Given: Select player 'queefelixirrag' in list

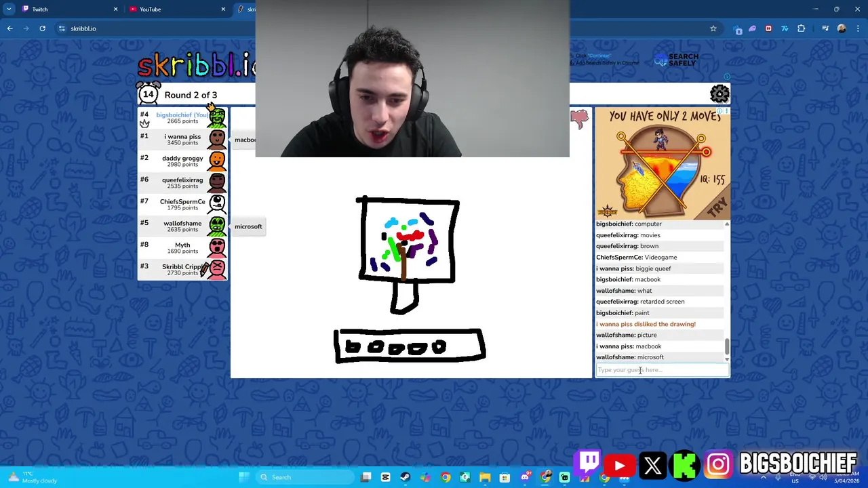Looking at the screenshot, I should [182, 182].
